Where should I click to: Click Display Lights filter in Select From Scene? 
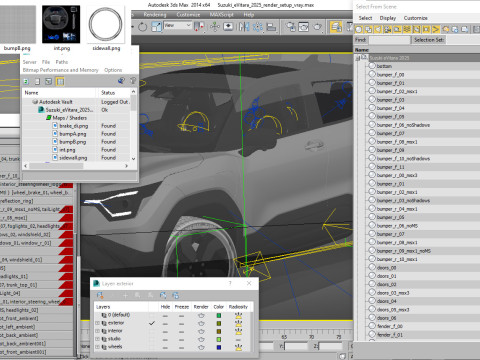pos(378,29)
